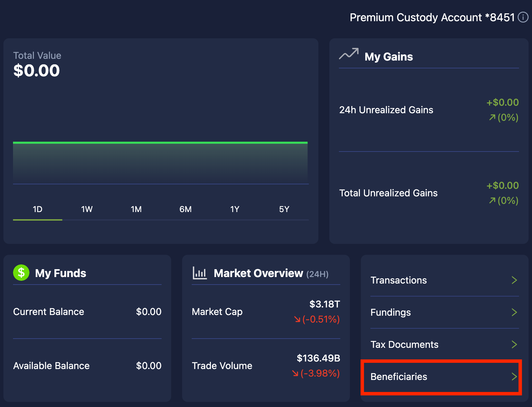
Task: Select the 1M time range tab
Action: [136, 209]
